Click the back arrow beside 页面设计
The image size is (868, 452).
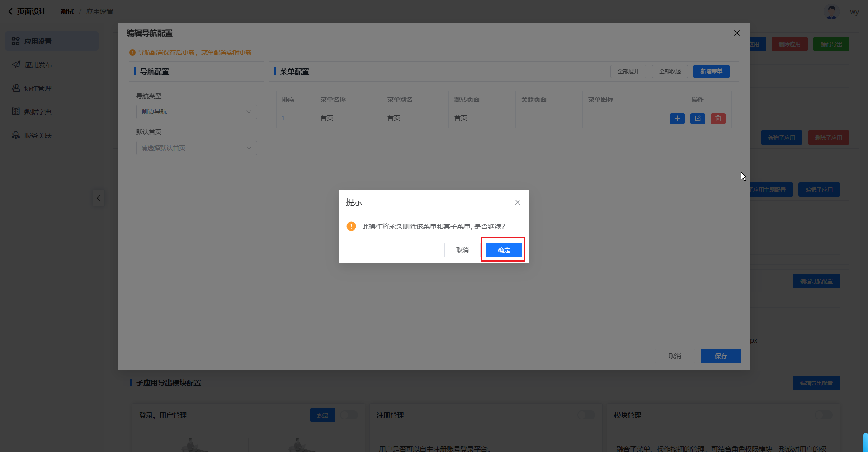tap(10, 11)
